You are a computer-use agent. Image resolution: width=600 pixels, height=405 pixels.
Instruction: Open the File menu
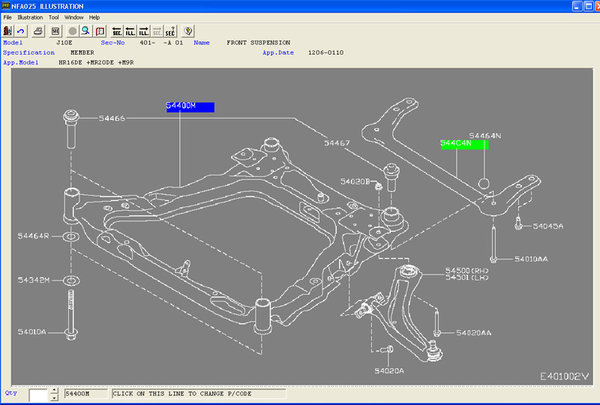(8, 18)
